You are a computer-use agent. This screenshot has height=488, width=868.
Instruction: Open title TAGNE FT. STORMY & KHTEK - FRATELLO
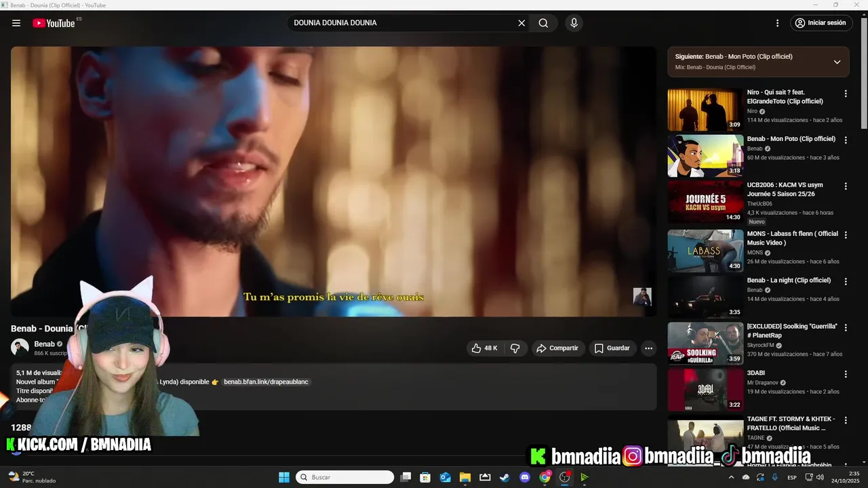[791, 424]
